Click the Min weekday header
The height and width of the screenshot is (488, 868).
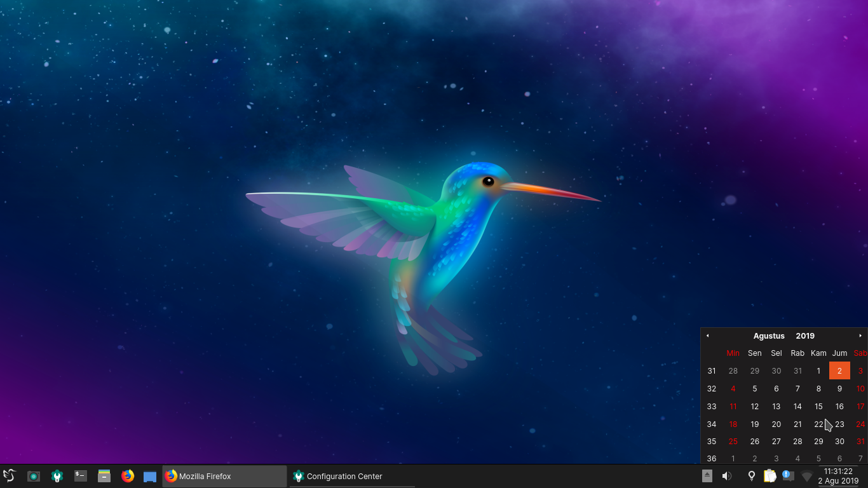pyautogui.click(x=733, y=353)
